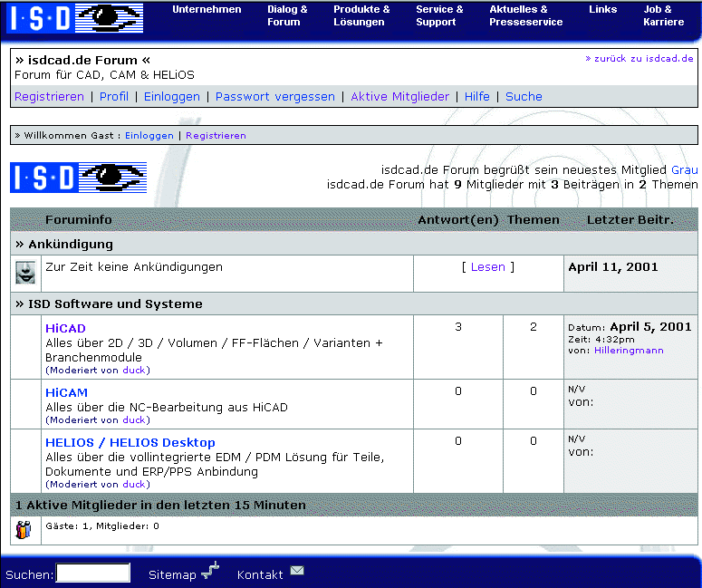Open the Service & Support menu

pos(439,15)
